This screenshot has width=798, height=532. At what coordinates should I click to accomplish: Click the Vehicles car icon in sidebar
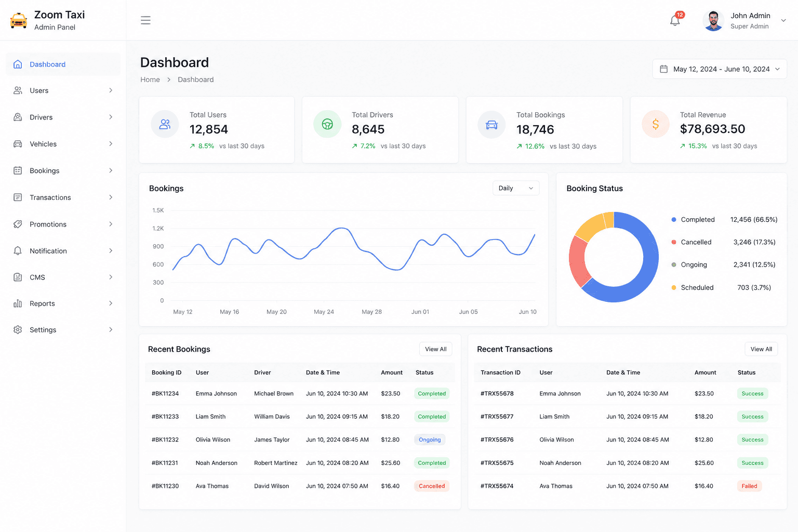coord(18,144)
